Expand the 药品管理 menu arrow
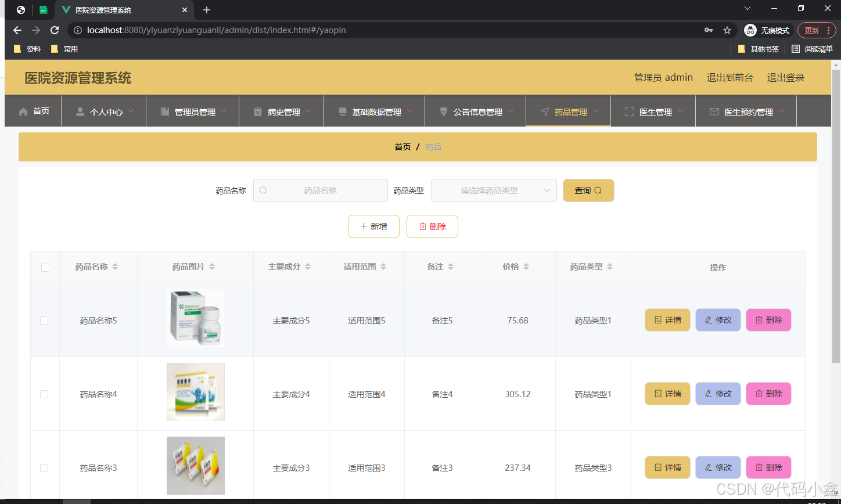This screenshot has width=841, height=504. [x=596, y=111]
